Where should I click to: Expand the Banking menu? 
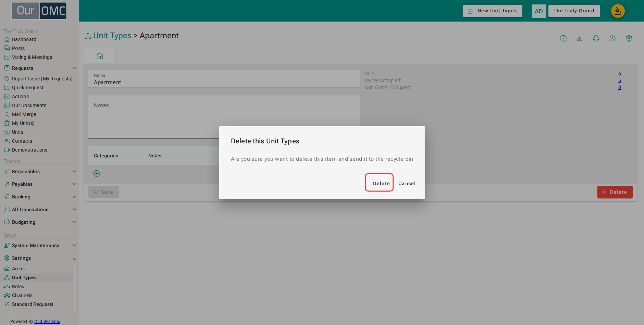click(39, 197)
